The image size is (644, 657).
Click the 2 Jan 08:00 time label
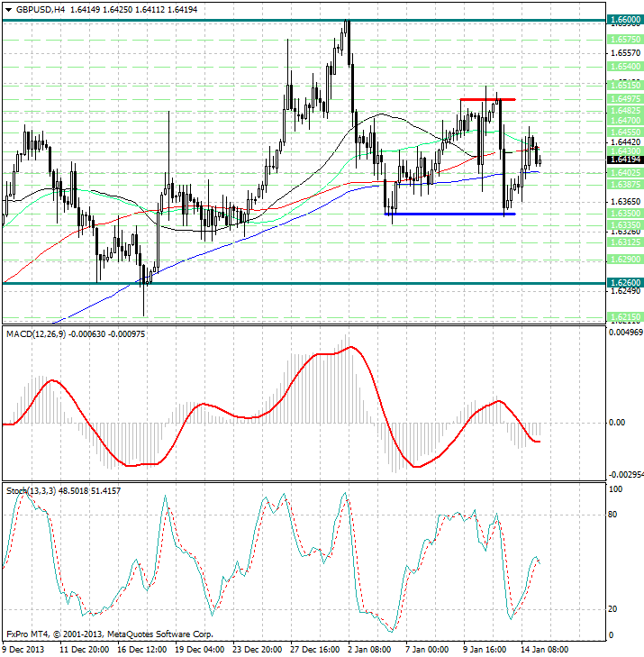pyautogui.click(x=370, y=650)
